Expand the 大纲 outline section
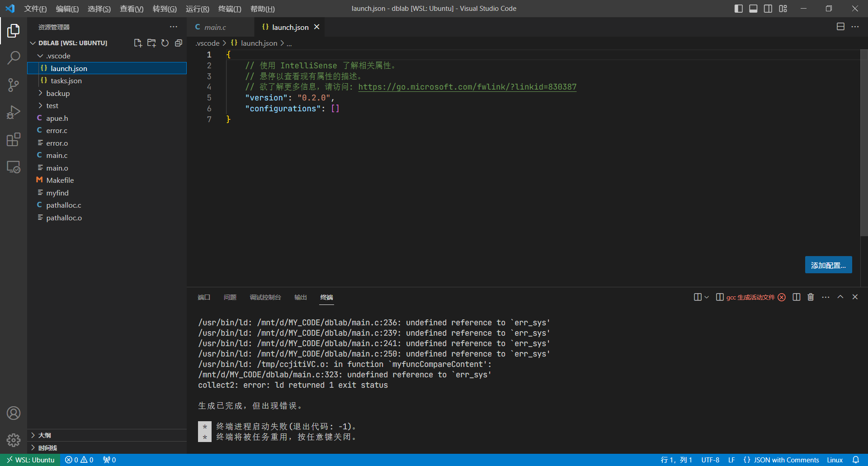The image size is (868, 466). (107, 435)
